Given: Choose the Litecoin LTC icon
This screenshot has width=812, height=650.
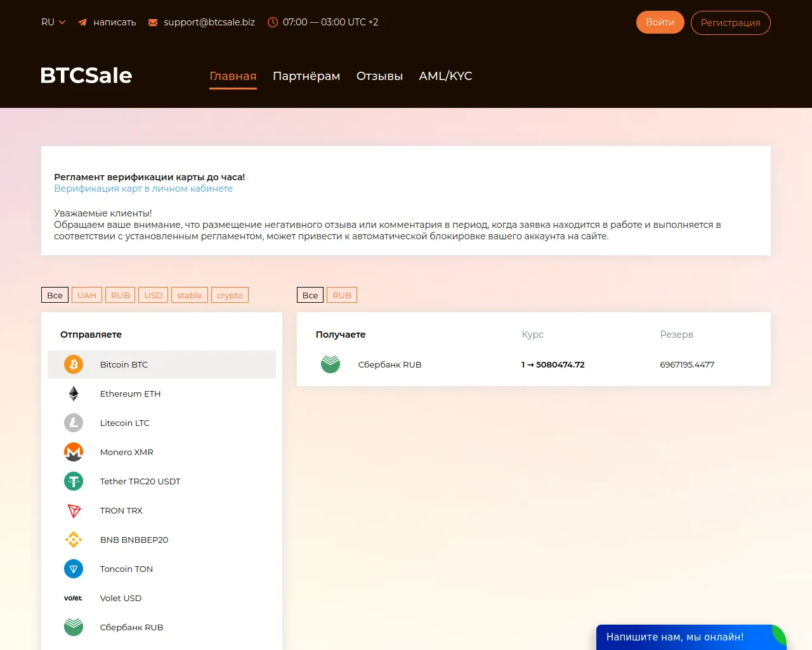Looking at the screenshot, I should pyautogui.click(x=74, y=423).
